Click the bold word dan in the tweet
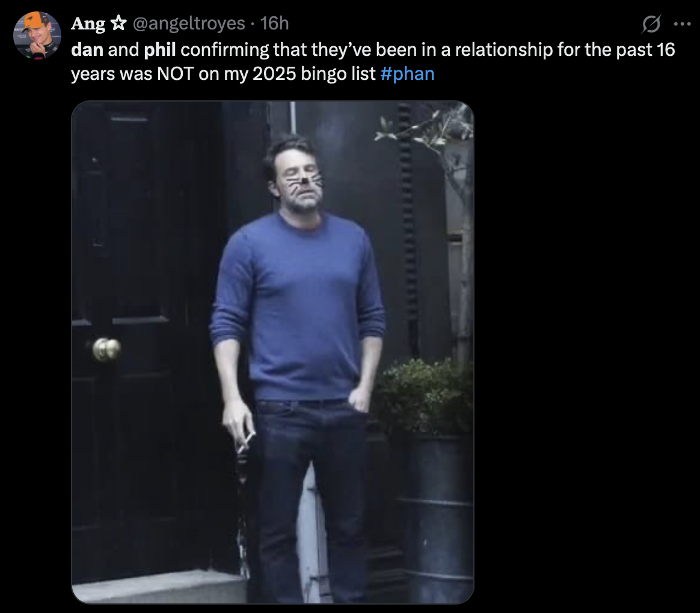 tap(87, 49)
